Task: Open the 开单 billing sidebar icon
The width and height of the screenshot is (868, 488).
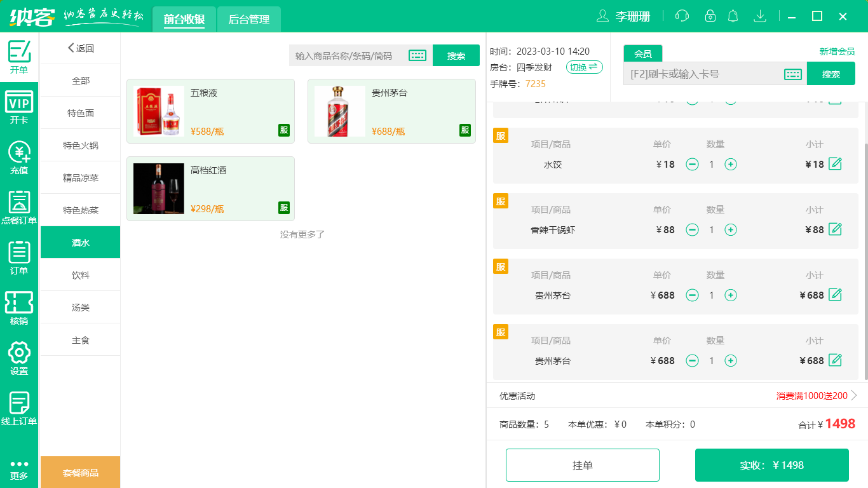Action: pyautogui.click(x=18, y=54)
